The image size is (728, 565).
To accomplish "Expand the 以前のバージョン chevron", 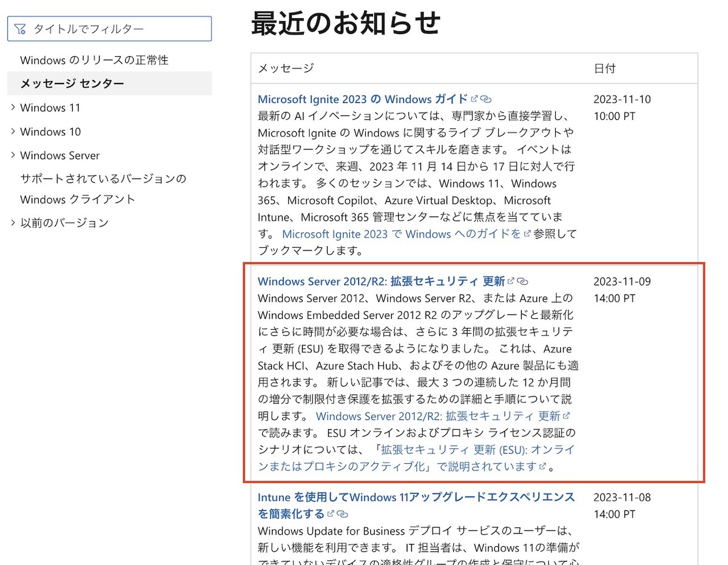I will (13, 222).
